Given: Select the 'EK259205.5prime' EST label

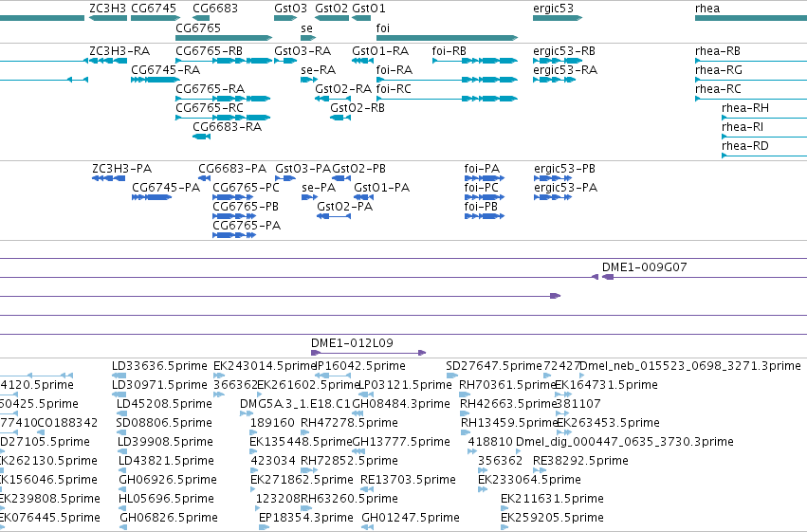Looking at the screenshot, I should tap(552, 518).
